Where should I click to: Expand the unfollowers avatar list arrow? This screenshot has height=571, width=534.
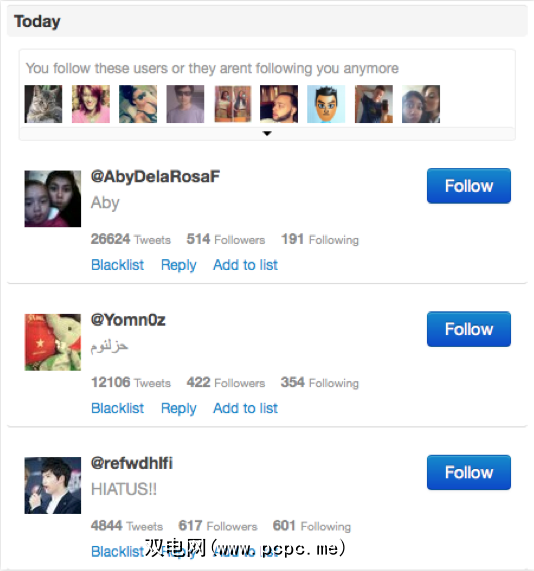267,134
